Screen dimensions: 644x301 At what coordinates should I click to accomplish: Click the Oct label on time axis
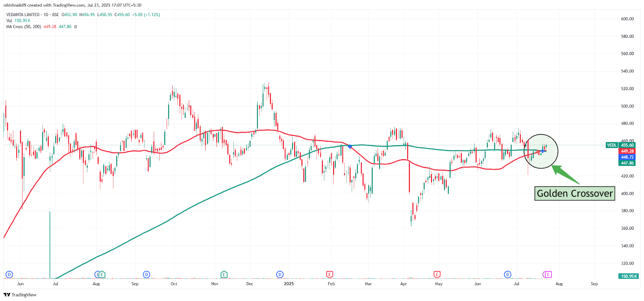pos(174,284)
